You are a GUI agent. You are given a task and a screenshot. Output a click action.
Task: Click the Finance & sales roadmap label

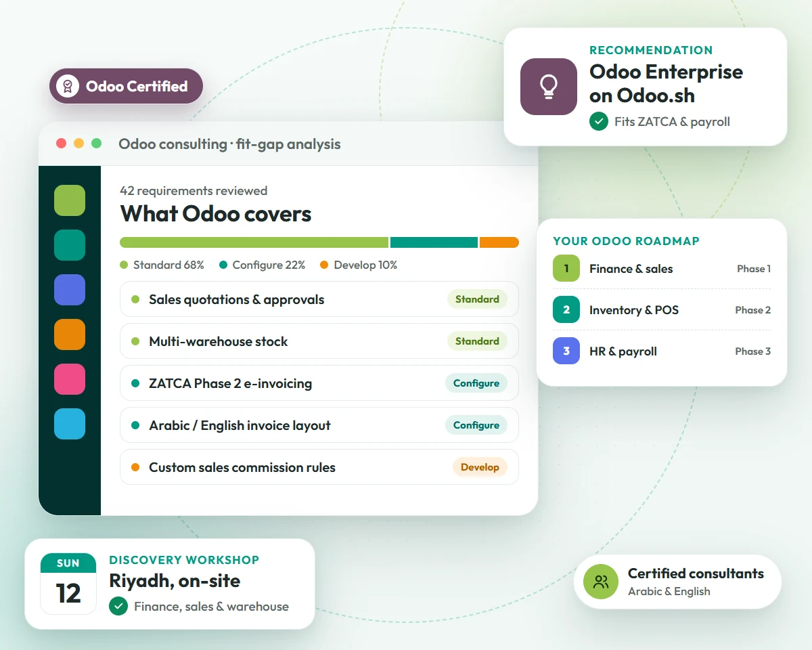631,269
